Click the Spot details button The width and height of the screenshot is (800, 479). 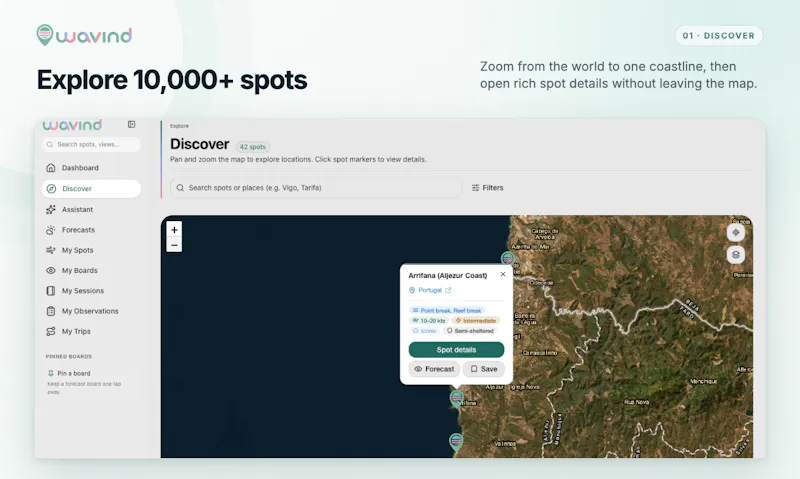pos(456,350)
